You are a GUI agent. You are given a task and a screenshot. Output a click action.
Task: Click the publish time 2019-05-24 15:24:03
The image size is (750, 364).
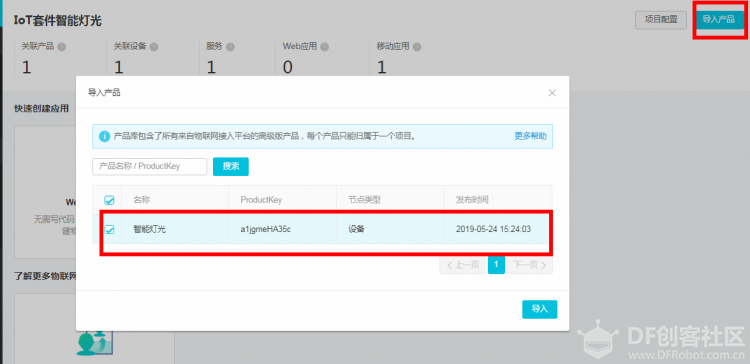point(494,229)
